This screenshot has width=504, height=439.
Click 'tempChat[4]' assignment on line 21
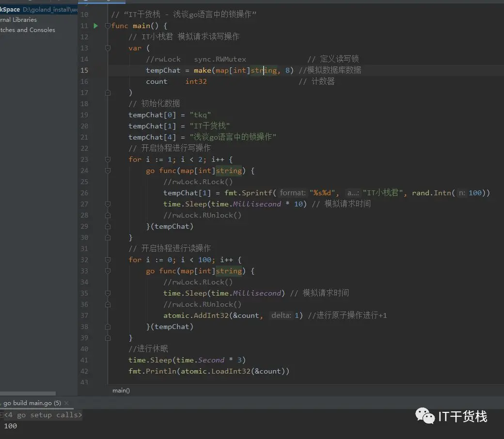click(152, 137)
